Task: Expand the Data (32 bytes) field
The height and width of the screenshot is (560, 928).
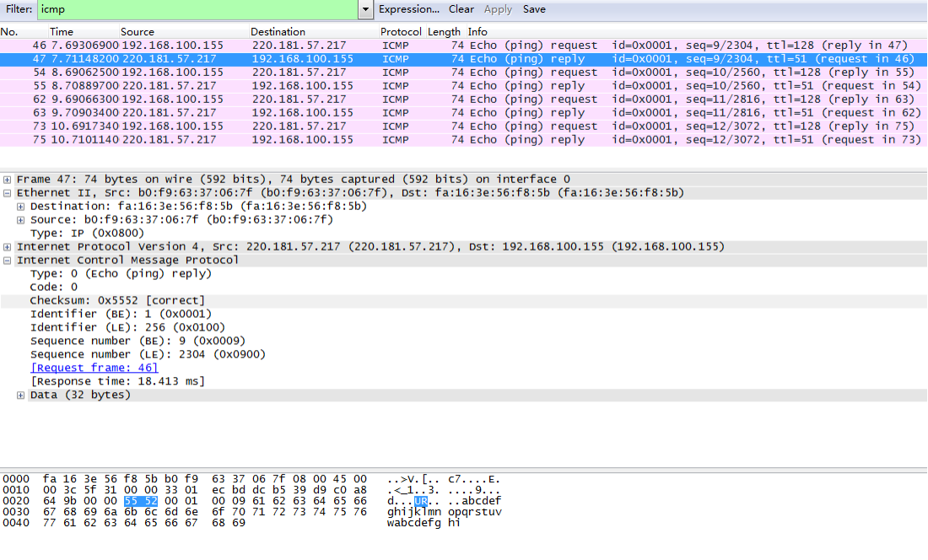Action: click(x=20, y=394)
